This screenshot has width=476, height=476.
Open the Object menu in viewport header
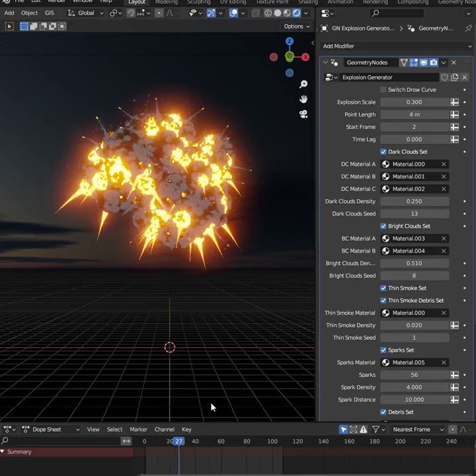(30, 13)
